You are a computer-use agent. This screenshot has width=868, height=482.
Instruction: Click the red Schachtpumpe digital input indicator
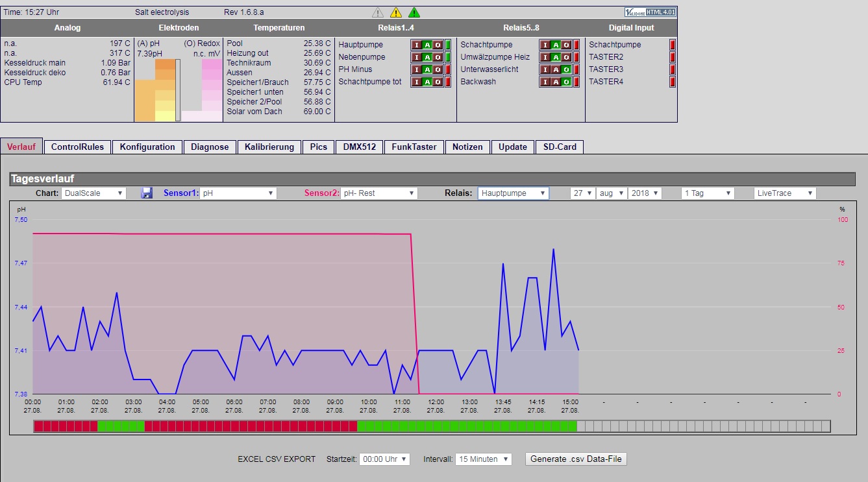pyautogui.click(x=673, y=45)
